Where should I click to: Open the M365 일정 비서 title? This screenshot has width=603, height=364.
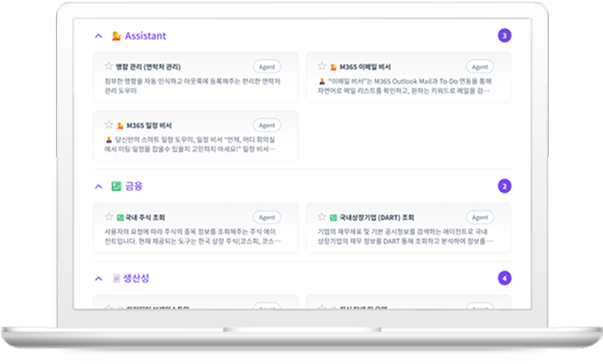point(149,126)
